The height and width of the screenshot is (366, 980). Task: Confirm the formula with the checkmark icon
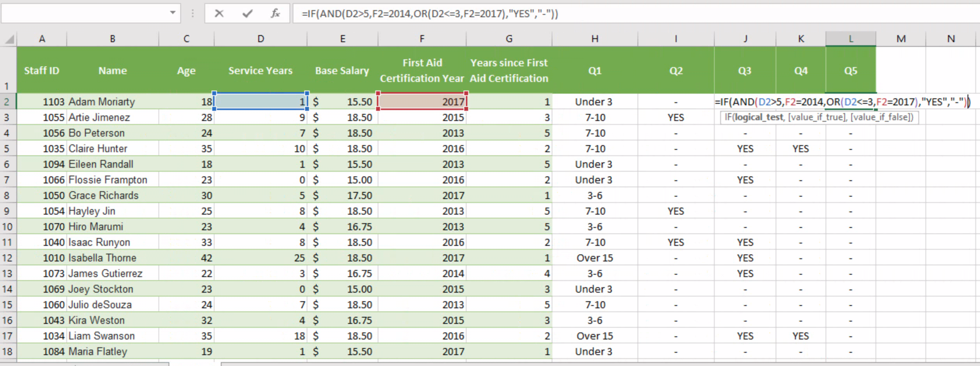[247, 14]
